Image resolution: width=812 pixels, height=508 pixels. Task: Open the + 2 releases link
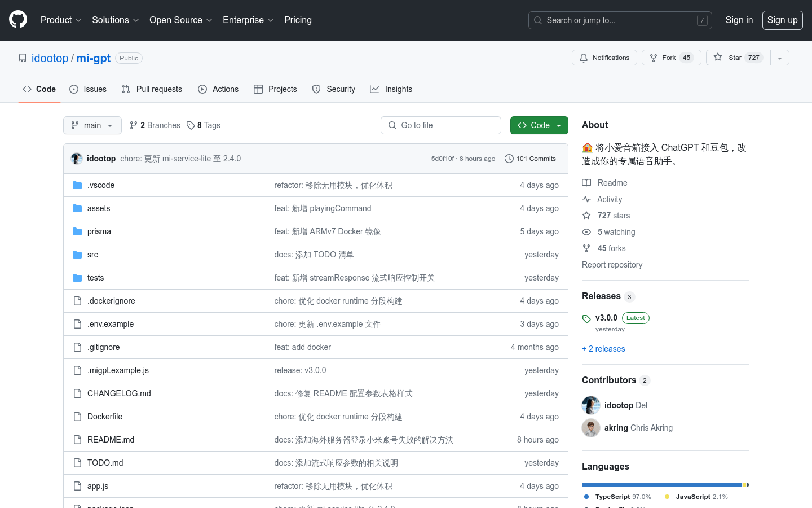(x=603, y=349)
